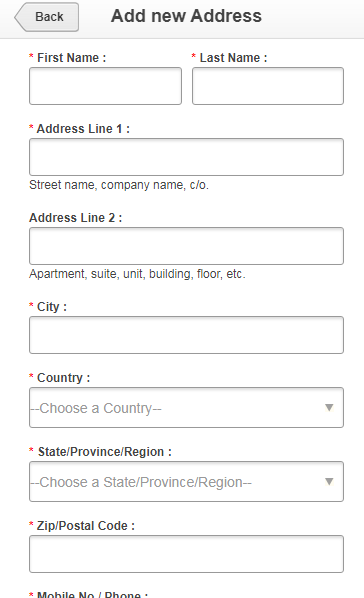This screenshot has height=598, width=364.
Task: Click the City text field
Action: pos(187,335)
